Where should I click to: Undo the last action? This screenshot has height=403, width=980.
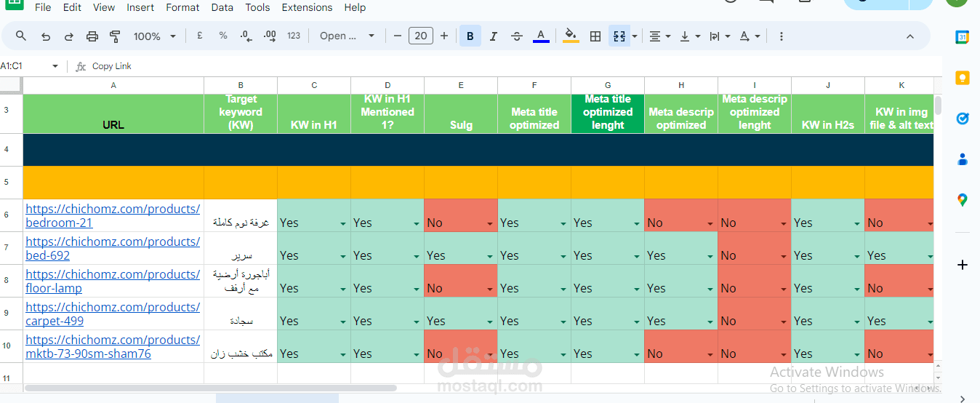coord(46,36)
